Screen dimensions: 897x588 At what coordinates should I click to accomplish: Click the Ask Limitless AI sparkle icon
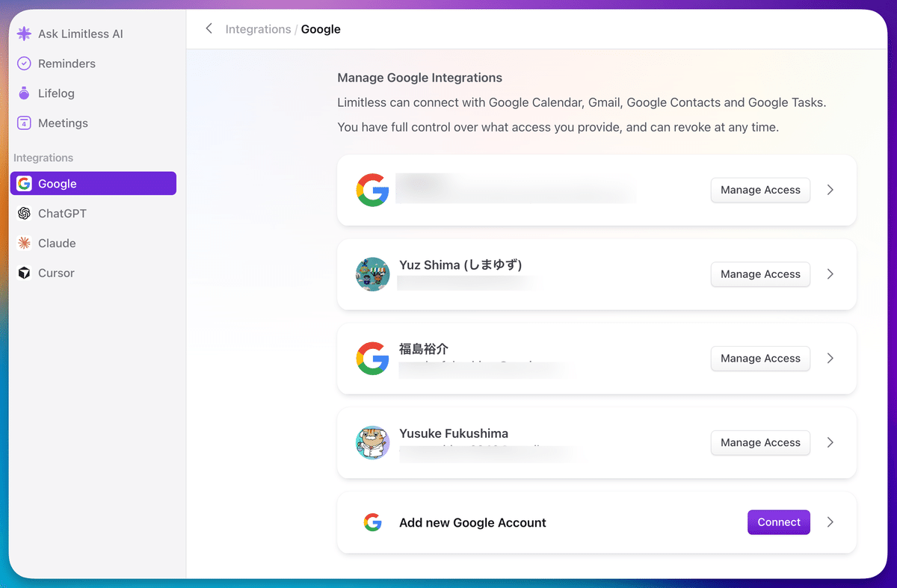tap(24, 34)
